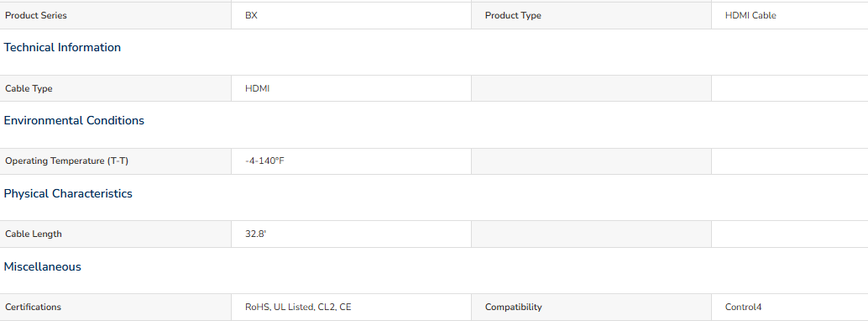Click the Product Type label
The height and width of the screenshot is (321, 868).
point(513,15)
